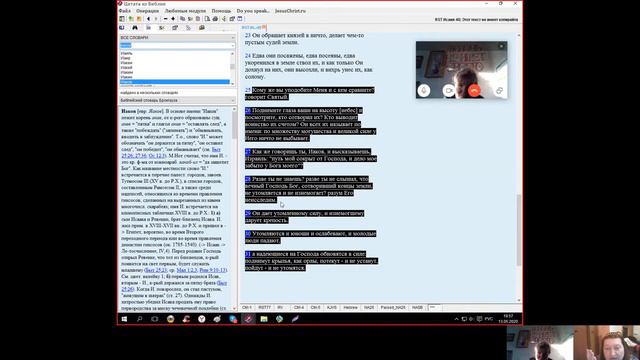Open the binoculars search panel icon

[135, 28]
